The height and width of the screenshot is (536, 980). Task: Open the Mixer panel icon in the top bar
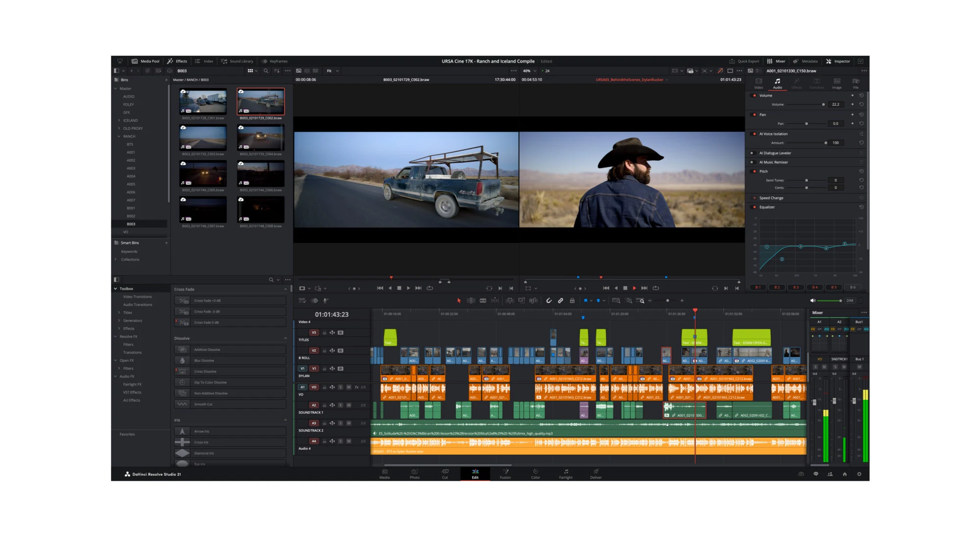point(777,61)
